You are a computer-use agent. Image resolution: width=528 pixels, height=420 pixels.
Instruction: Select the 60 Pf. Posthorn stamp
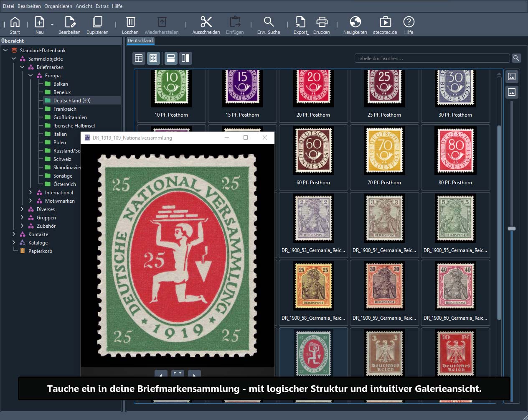pyautogui.click(x=313, y=157)
